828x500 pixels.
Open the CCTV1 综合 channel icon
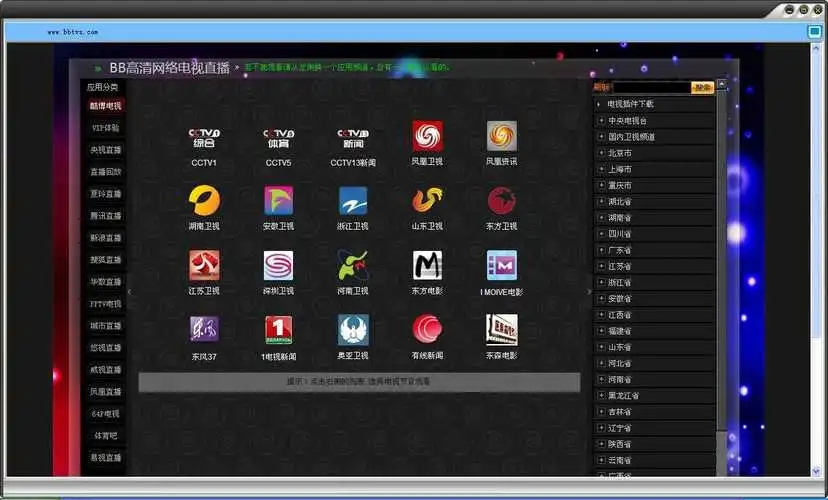click(x=204, y=138)
